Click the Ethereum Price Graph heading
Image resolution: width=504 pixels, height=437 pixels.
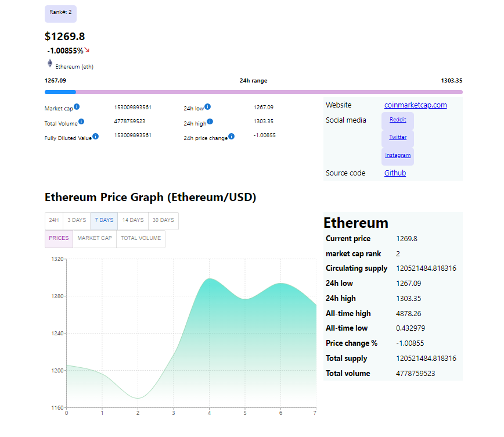pos(150,197)
